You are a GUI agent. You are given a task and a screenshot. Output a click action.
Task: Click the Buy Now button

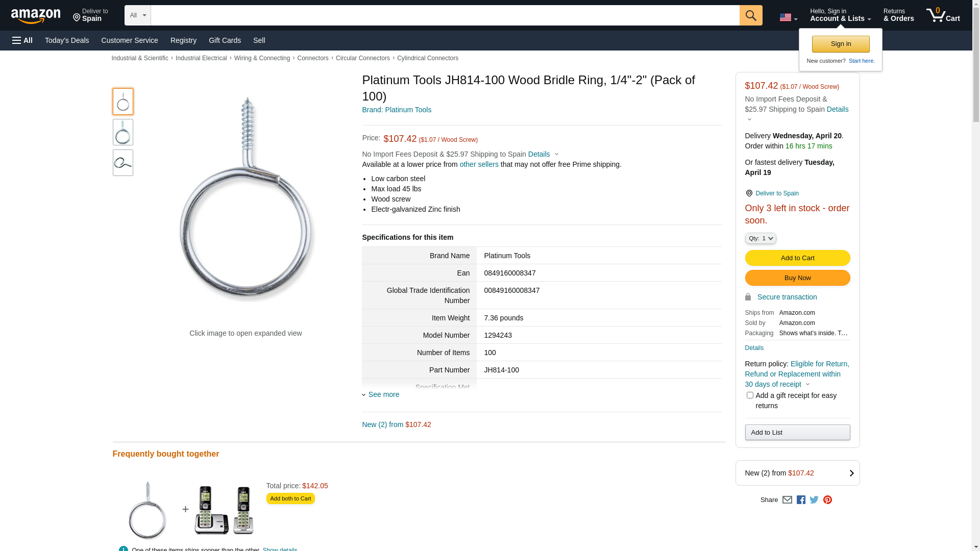[x=797, y=278]
